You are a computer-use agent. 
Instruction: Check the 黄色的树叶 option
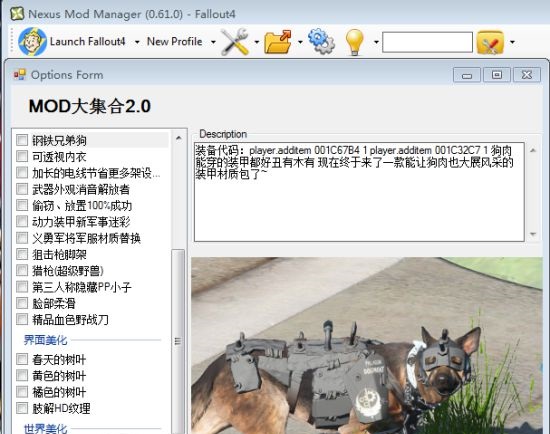point(22,375)
